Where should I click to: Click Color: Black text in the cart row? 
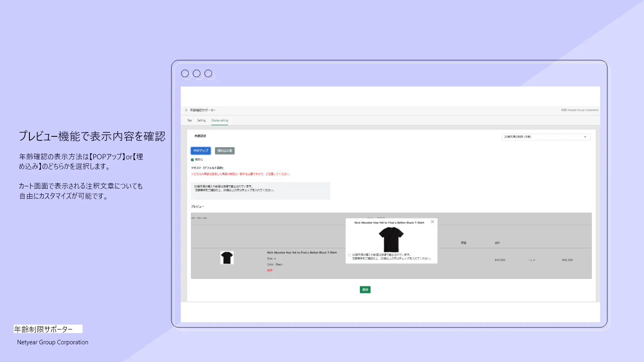tap(275, 265)
